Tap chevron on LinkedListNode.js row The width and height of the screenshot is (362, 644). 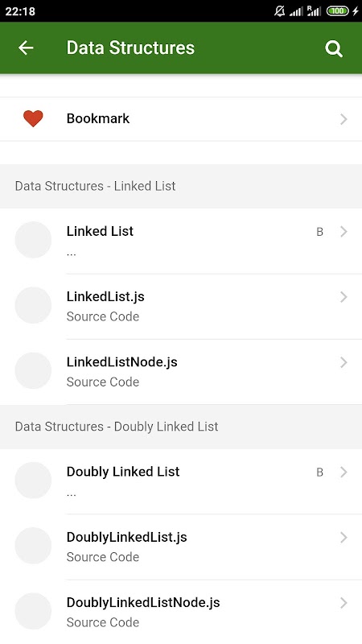pos(343,362)
